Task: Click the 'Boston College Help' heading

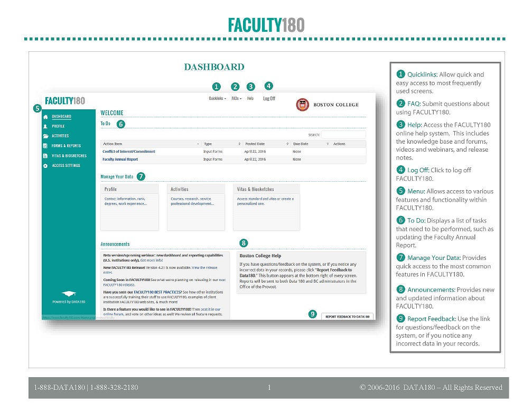Action: tap(260, 256)
